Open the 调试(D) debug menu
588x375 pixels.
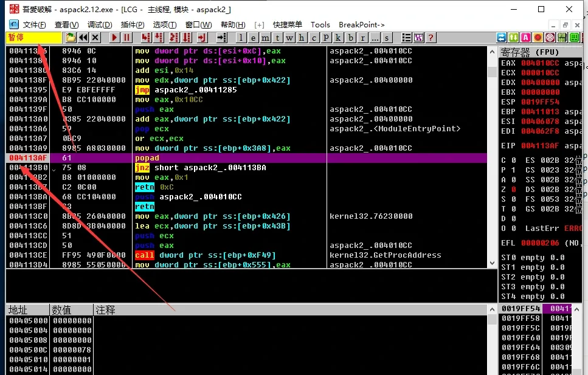[100, 25]
